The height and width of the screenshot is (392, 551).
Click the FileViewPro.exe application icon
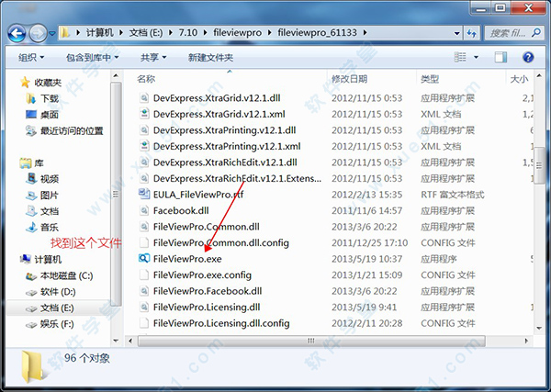coord(144,259)
